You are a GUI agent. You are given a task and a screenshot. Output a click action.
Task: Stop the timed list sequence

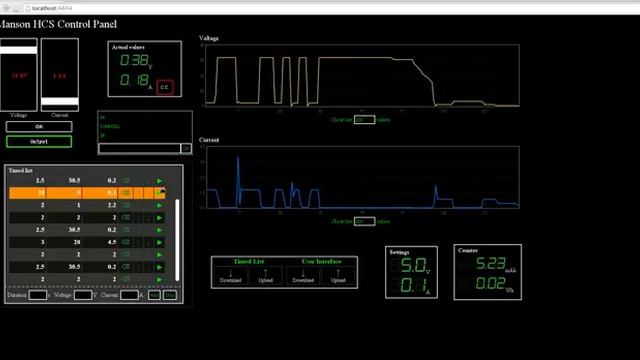click(x=170, y=295)
